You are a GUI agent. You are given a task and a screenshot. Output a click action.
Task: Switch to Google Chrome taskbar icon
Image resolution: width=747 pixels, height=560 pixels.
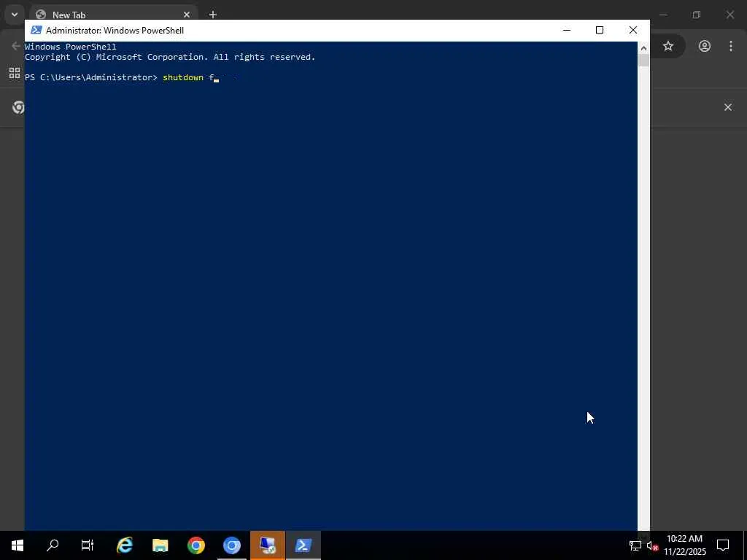pos(196,545)
